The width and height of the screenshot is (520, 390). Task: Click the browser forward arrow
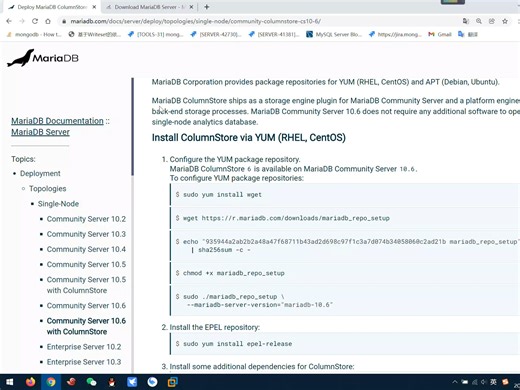click(x=22, y=21)
